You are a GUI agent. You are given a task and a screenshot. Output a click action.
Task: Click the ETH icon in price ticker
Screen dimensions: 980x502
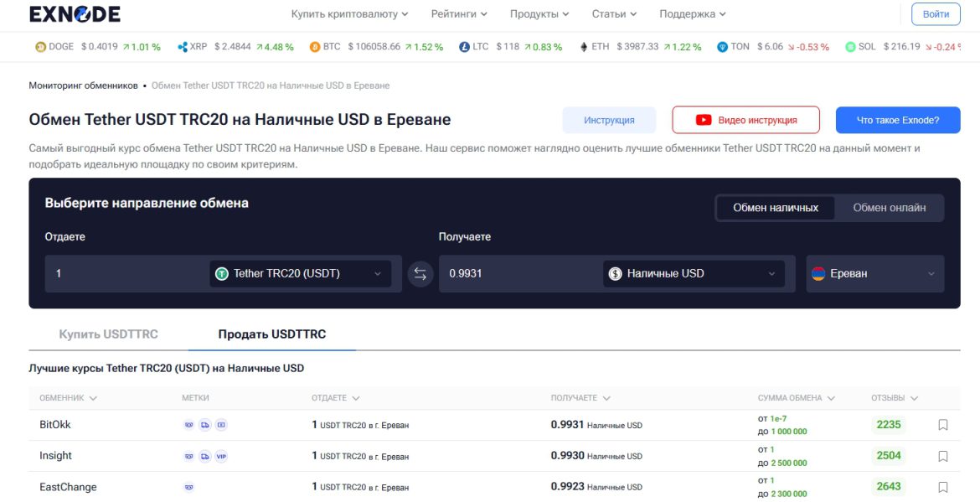tap(584, 47)
